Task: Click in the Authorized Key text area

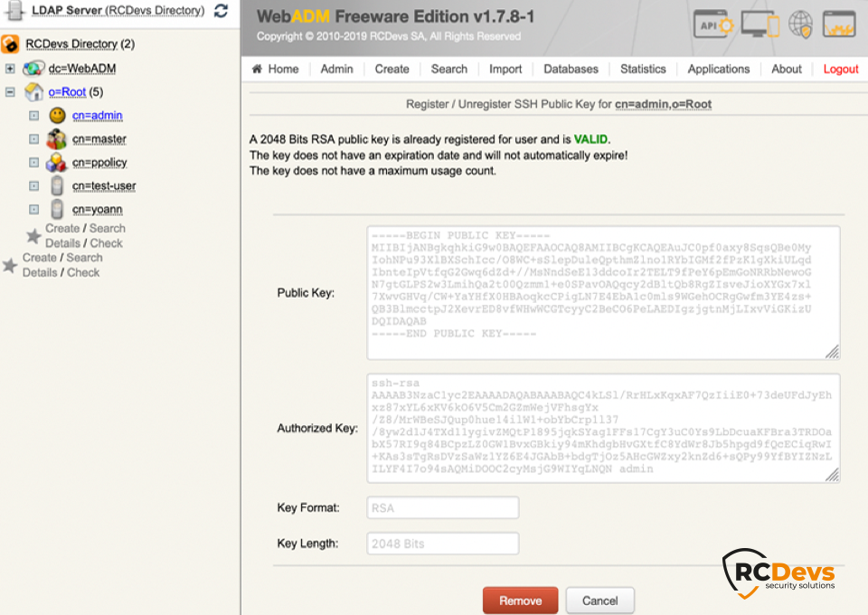Action: (x=603, y=428)
